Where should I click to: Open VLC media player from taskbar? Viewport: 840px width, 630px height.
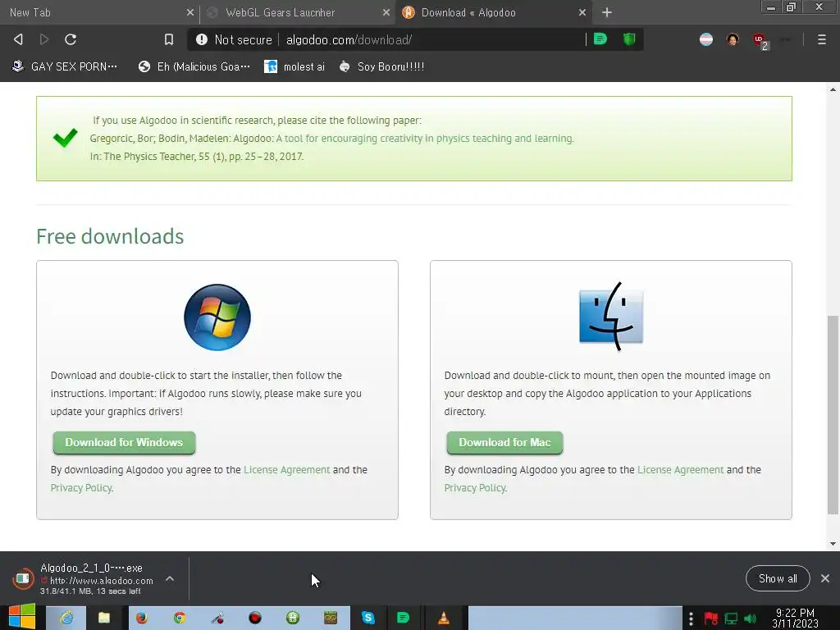[444, 618]
